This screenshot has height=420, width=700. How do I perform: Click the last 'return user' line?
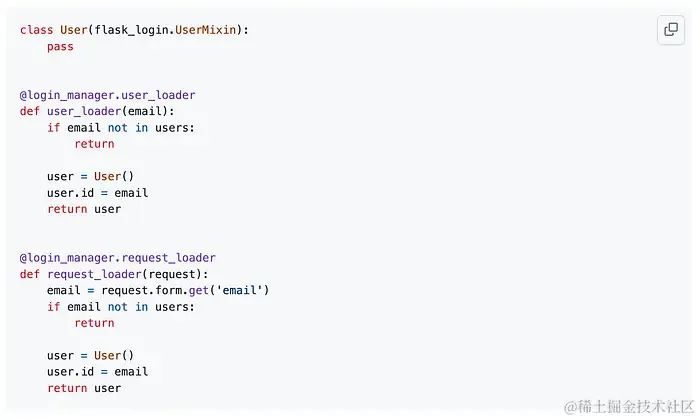coord(84,388)
